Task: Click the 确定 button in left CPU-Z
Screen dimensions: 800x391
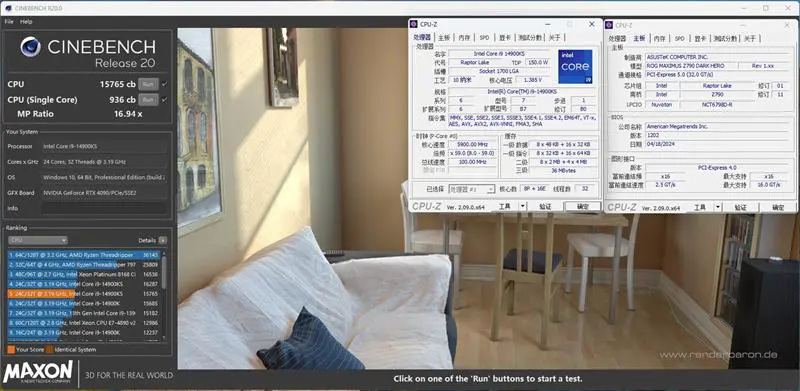Action: point(582,206)
